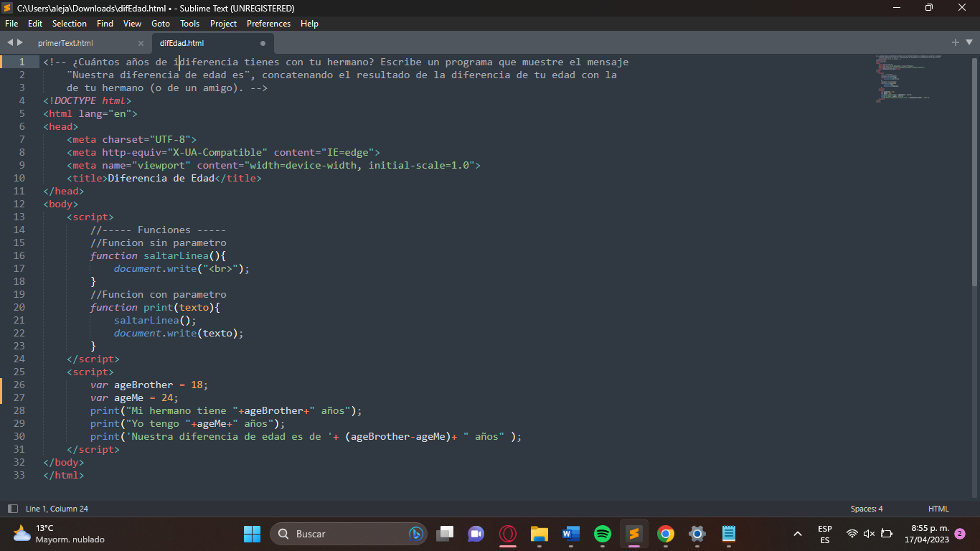Image resolution: width=980 pixels, height=551 pixels.
Task: Place cursor on saltarLinea function name line 16
Action: [176, 255]
